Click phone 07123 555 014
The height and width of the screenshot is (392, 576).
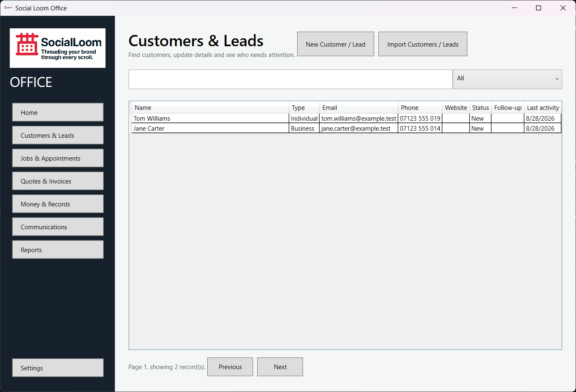(x=420, y=129)
